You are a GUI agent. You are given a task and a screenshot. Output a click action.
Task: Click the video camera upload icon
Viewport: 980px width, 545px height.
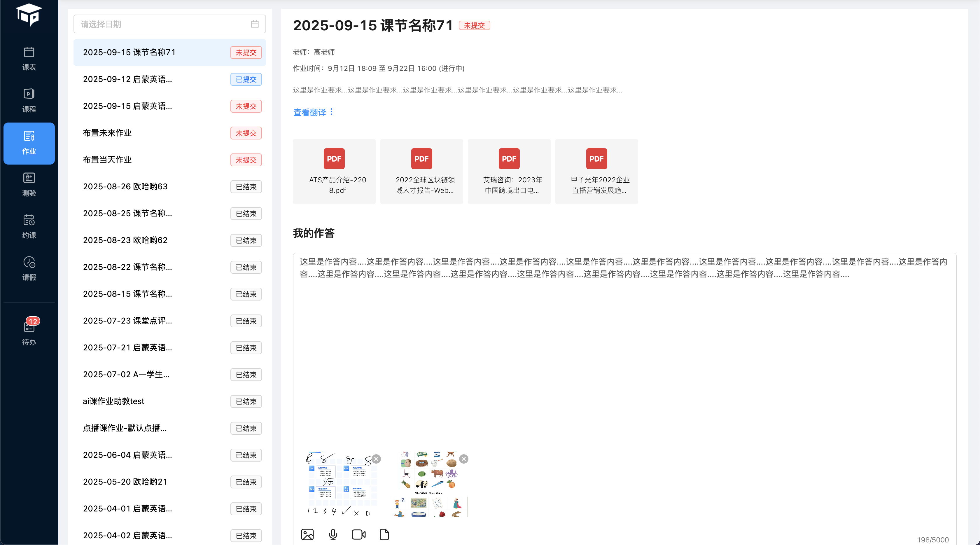coord(358,534)
